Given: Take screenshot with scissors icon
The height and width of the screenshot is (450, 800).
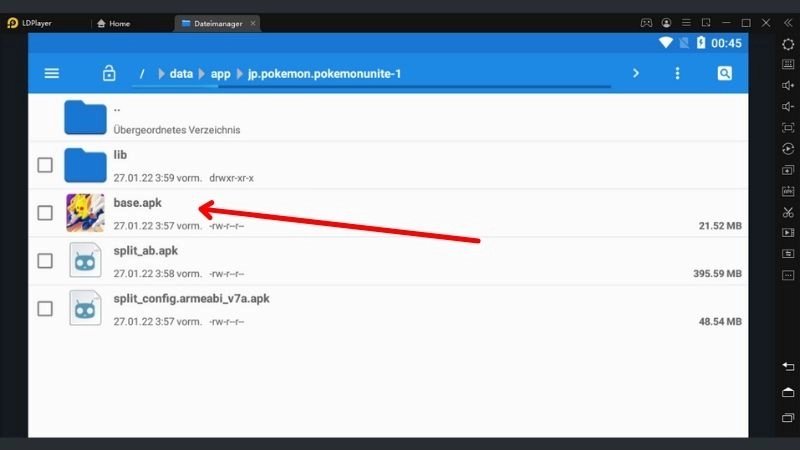Looking at the screenshot, I should pyautogui.click(x=788, y=212).
